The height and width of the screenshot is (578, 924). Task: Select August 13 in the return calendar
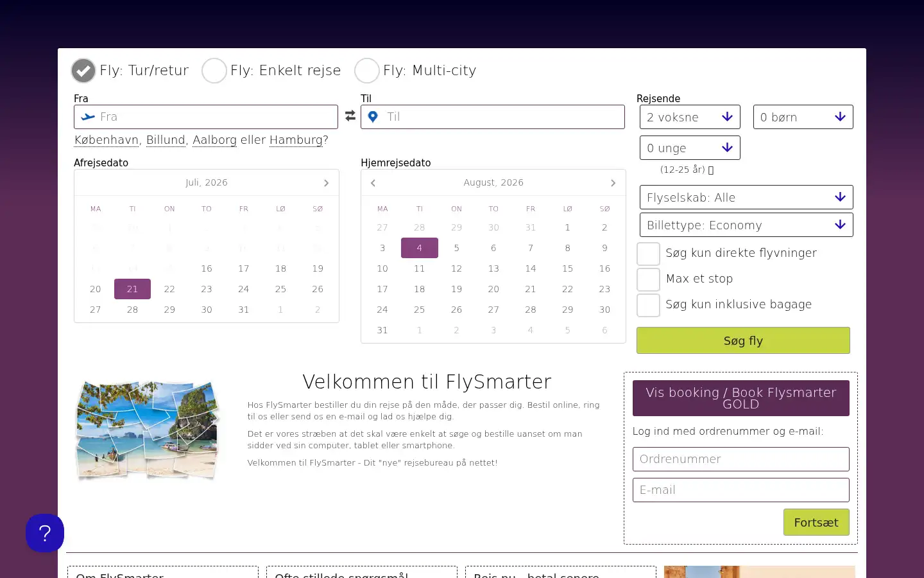tap(493, 268)
